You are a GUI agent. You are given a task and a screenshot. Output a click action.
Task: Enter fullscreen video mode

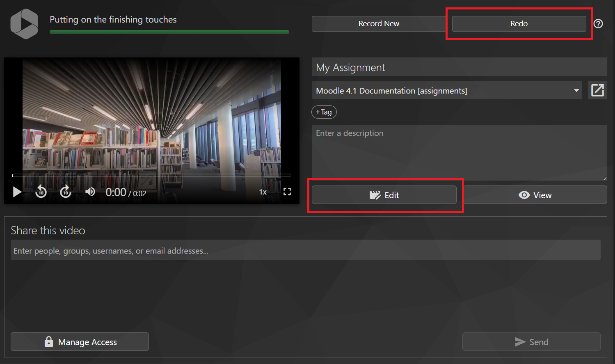pos(287,192)
